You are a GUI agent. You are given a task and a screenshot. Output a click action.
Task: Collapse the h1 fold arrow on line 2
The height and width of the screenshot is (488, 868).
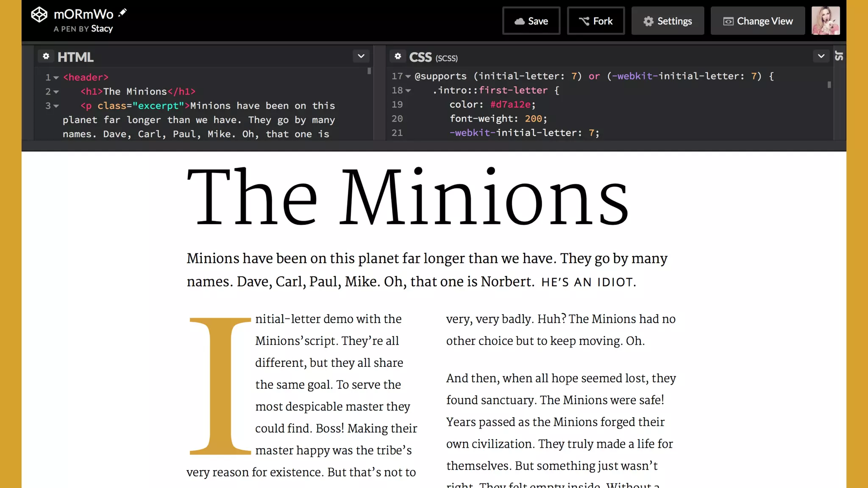pyautogui.click(x=56, y=91)
